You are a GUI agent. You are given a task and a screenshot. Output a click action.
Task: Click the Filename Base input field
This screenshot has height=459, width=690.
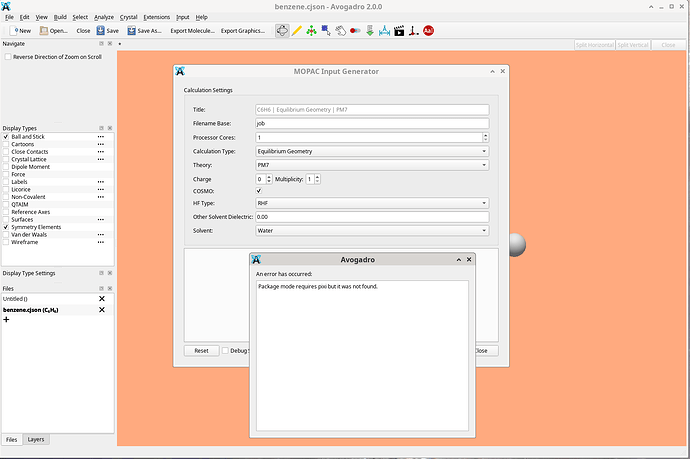click(372, 124)
